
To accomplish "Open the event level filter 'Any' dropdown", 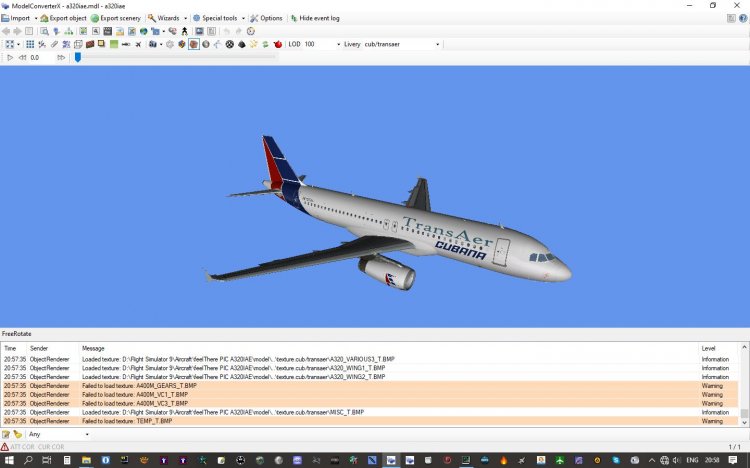I will click(86, 434).
